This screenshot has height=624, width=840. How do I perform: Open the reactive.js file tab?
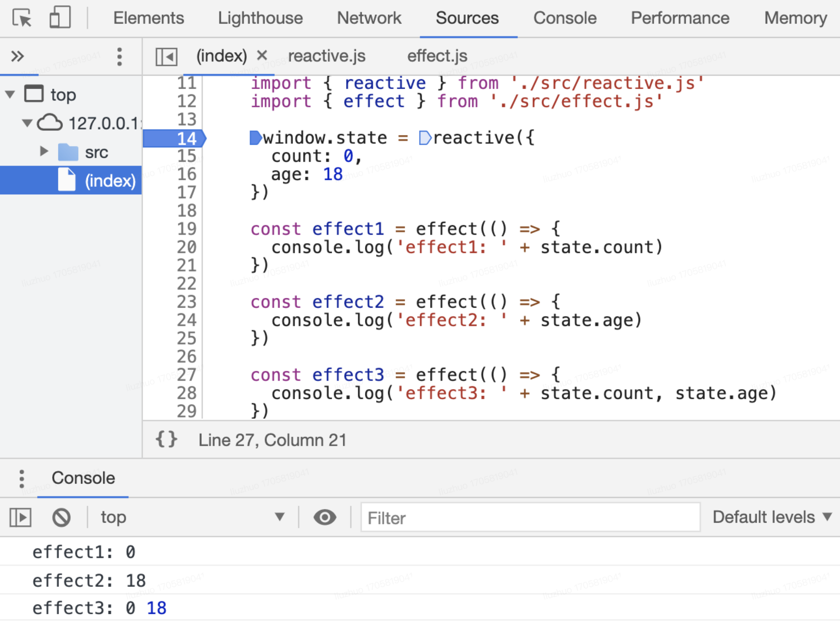327,56
